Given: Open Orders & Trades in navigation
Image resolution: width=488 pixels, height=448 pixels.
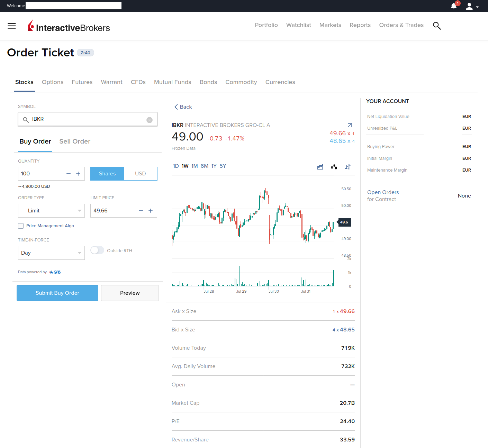Looking at the screenshot, I should [401, 25].
